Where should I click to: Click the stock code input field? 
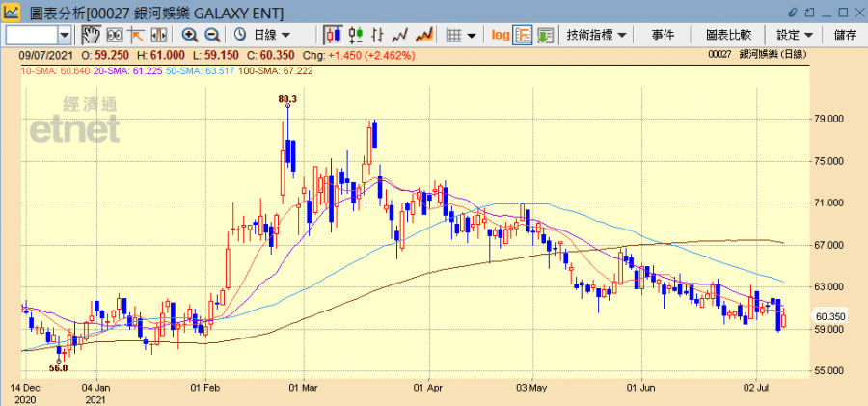(31, 35)
